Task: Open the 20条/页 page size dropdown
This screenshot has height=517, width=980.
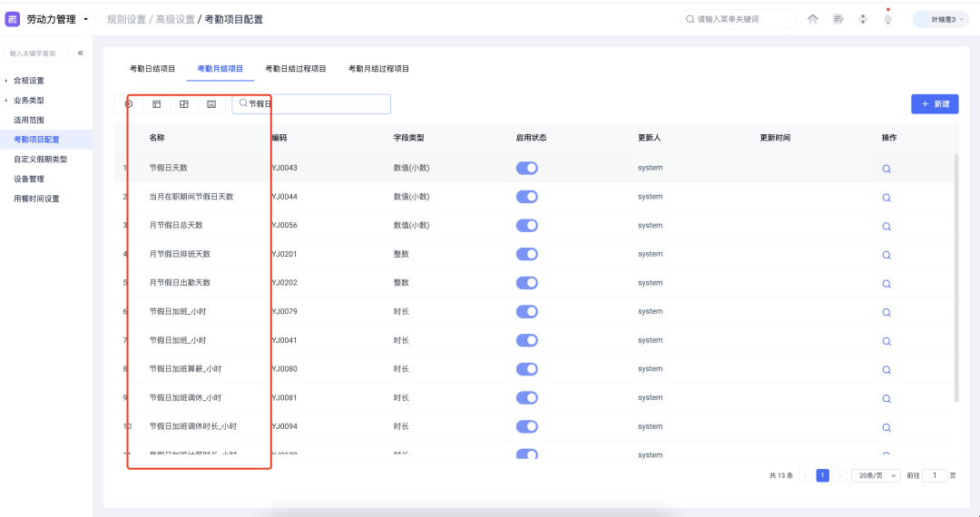Action: (x=876, y=475)
